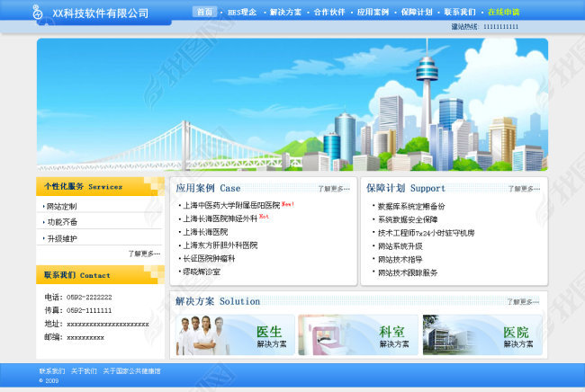
Task: Open 升级维护 service link
Action: click(x=62, y=238)
